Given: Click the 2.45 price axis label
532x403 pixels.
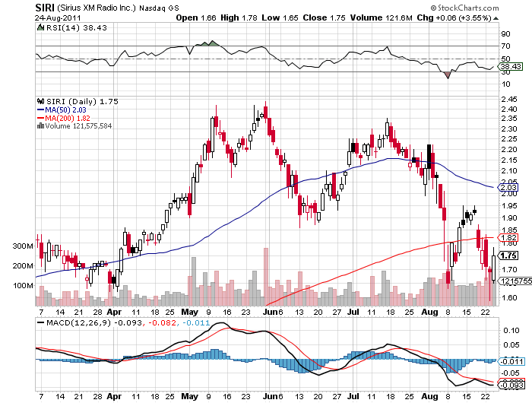Looking at the screenshot, I should tap(509, 99).
